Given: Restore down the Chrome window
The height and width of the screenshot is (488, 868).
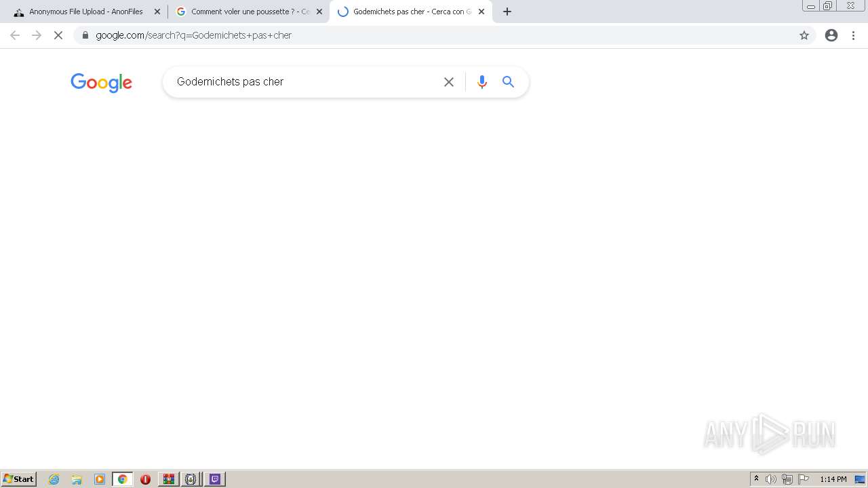Looking at the screenshot, I should click(828, 6).
